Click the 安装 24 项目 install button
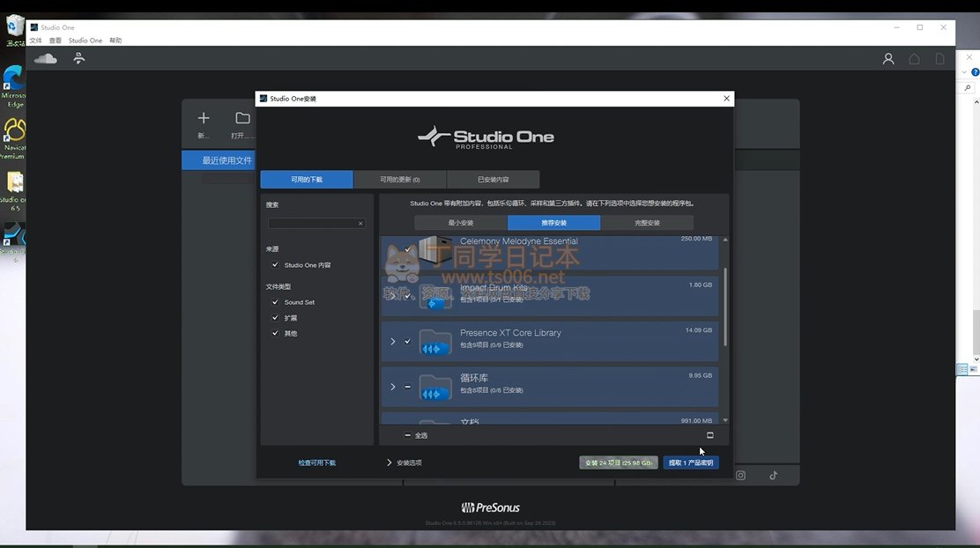The width and height of the screenshot is (980, 548). (x=619, y=463)
